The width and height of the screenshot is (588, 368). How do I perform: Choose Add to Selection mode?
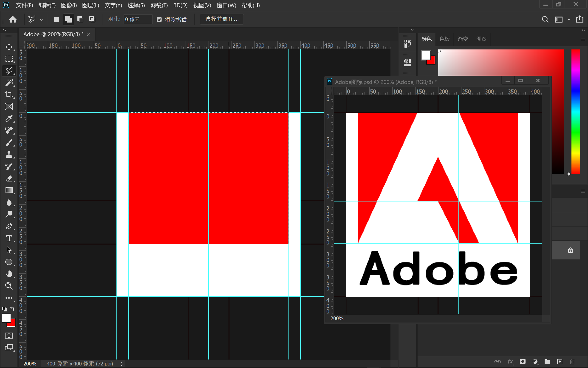point(68,19)
